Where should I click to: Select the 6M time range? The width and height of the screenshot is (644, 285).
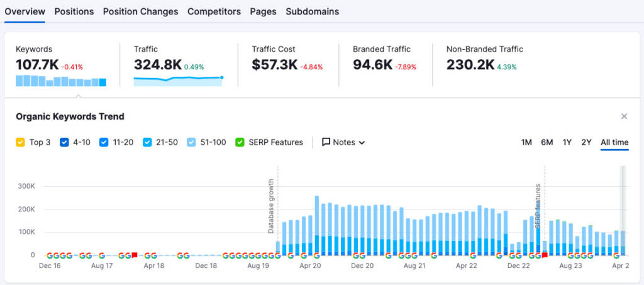[547, 142]
